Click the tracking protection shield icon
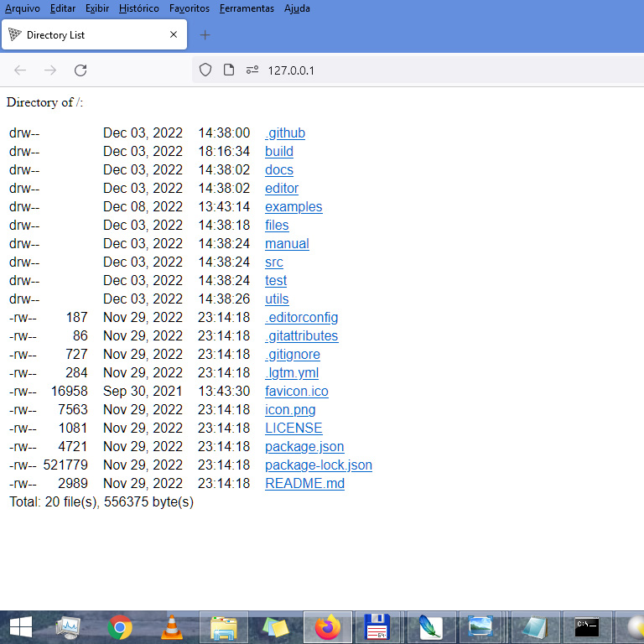This screenshot has height=644, width=644. pyautogui.click(x=205, y=70)
